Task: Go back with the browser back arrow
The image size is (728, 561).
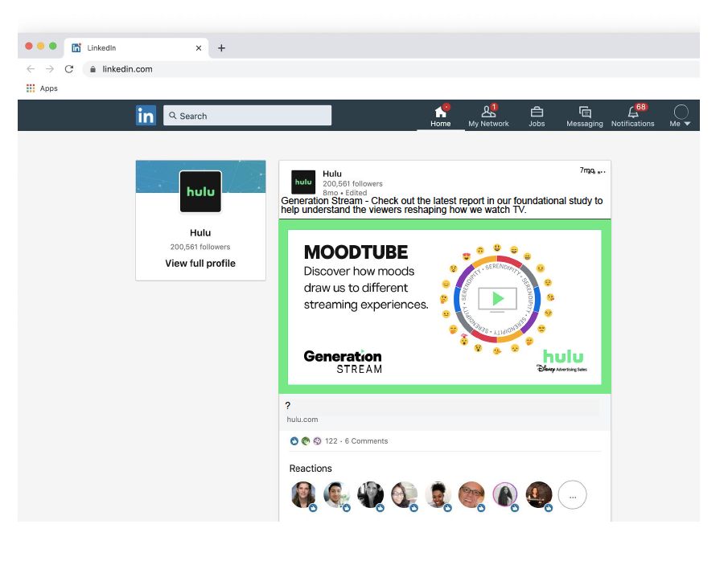Action: pos(31,68)
